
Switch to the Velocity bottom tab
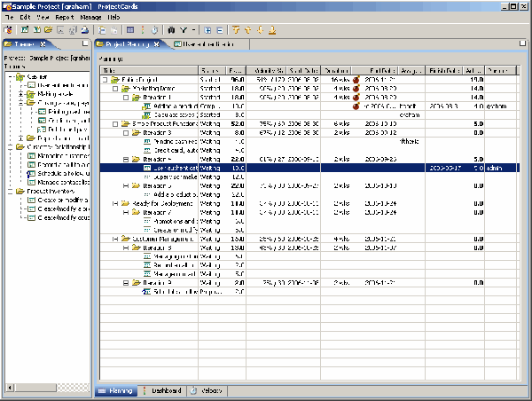[x=210, y=390]
